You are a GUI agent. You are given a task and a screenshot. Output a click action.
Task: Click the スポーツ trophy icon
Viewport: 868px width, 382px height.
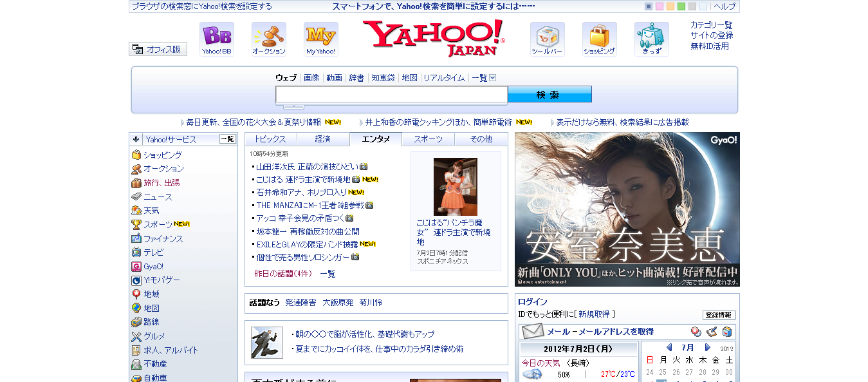coord(136,224)
